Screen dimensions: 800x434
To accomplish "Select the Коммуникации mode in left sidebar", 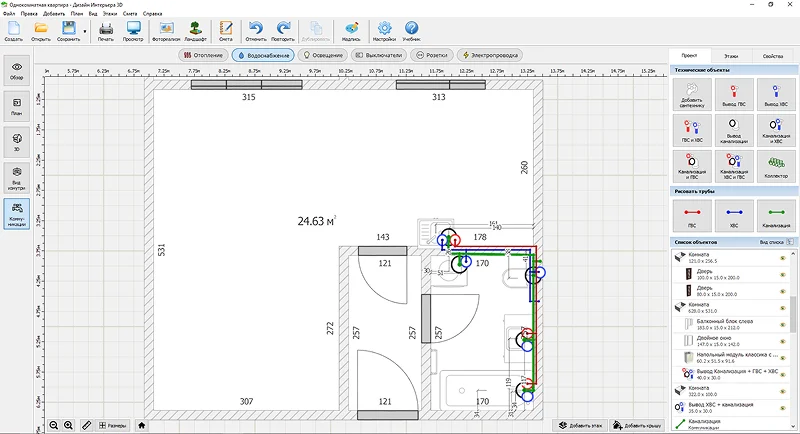I will pos(17,214).
